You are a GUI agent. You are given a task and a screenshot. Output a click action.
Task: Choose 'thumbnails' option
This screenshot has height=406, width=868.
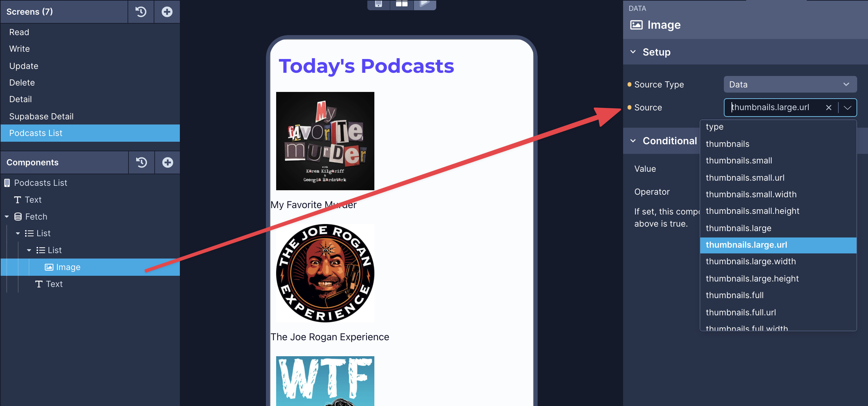pyautogui.click(x=778, y=144)
